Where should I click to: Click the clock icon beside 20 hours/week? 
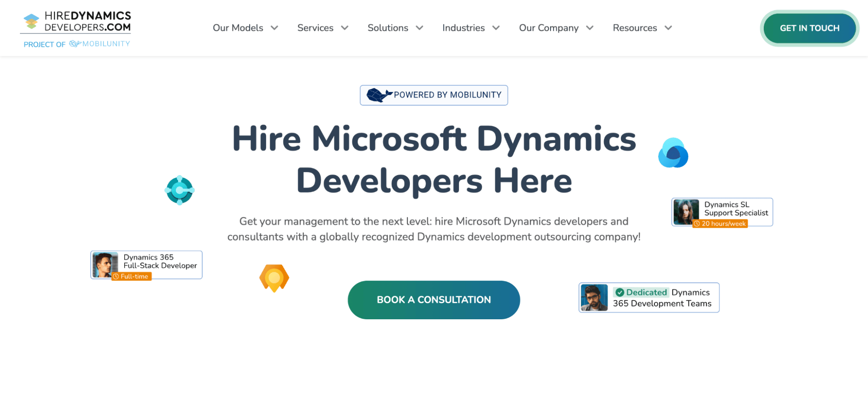click(696, 224)
